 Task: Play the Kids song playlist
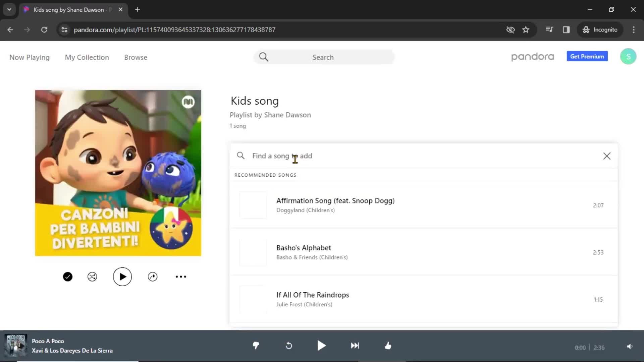tap(122, 277)
